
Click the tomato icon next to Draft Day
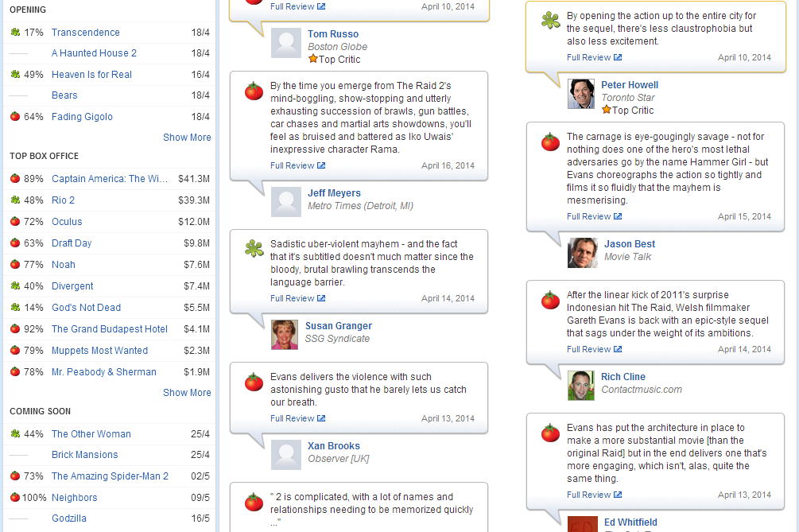click(x=15, y=243)
